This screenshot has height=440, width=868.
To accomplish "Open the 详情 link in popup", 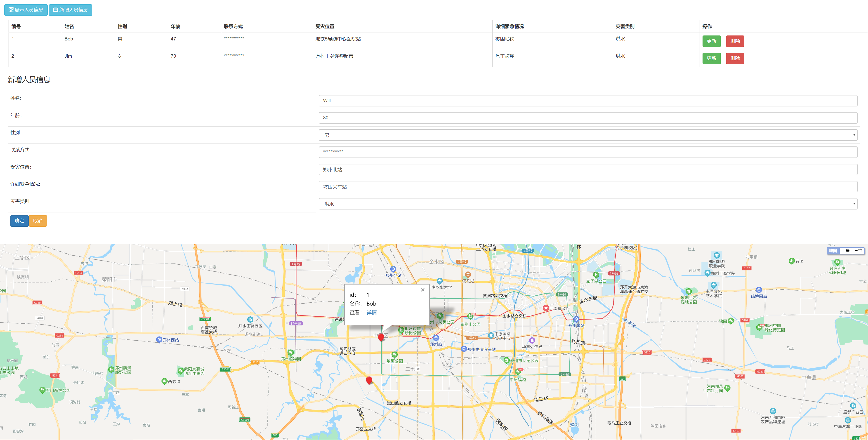I will tap(371, 313).
